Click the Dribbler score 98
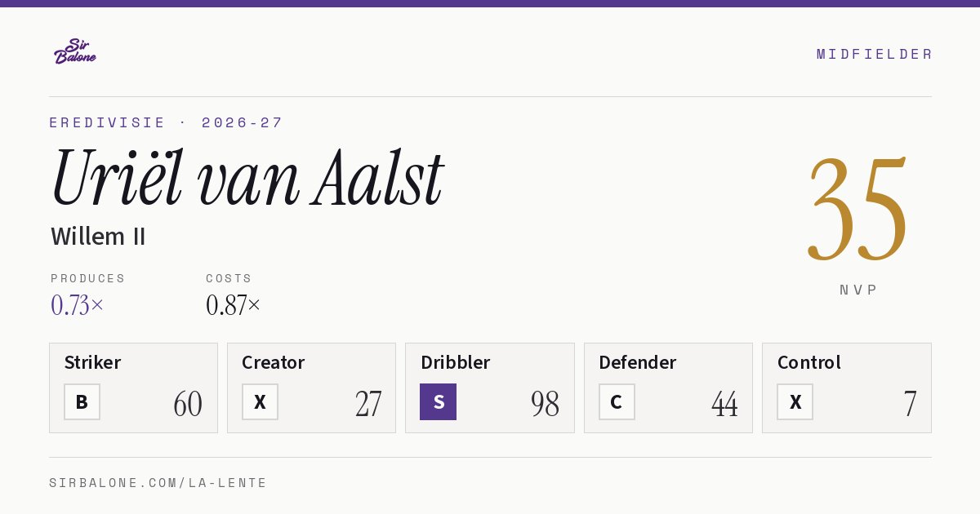 point(545,404)
